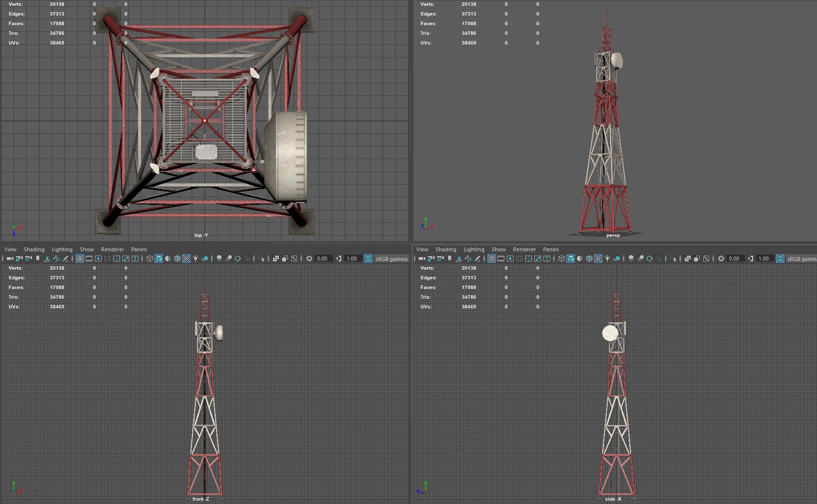The width and height of the screenshot is (817, 504).
Task: Toggle smooth shade all in side view toolbar
Action: [571, 259]
